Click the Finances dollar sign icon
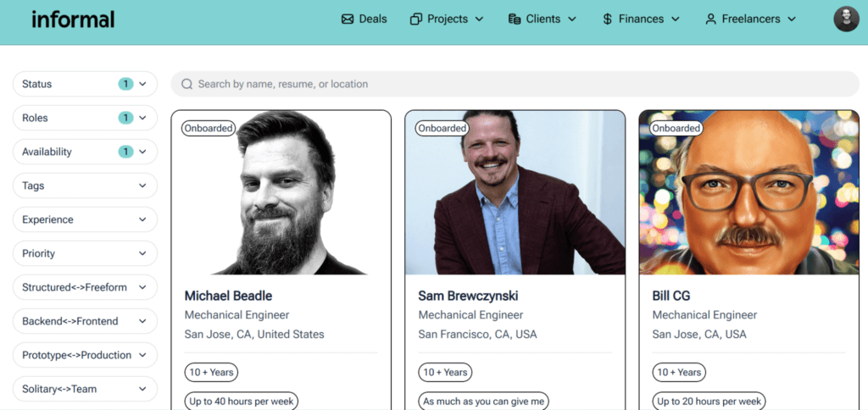The height and width of the screenshot is (410, 868). (608, 19)
